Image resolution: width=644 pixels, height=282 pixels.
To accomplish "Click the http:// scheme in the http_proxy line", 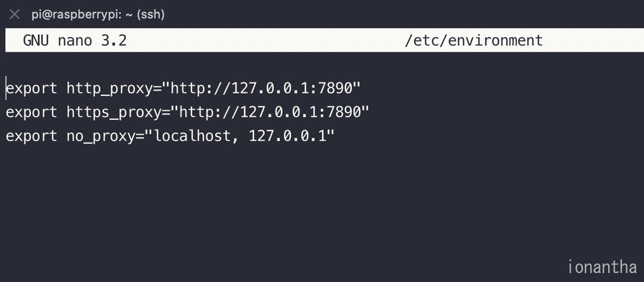I will (x=201, y=88).
